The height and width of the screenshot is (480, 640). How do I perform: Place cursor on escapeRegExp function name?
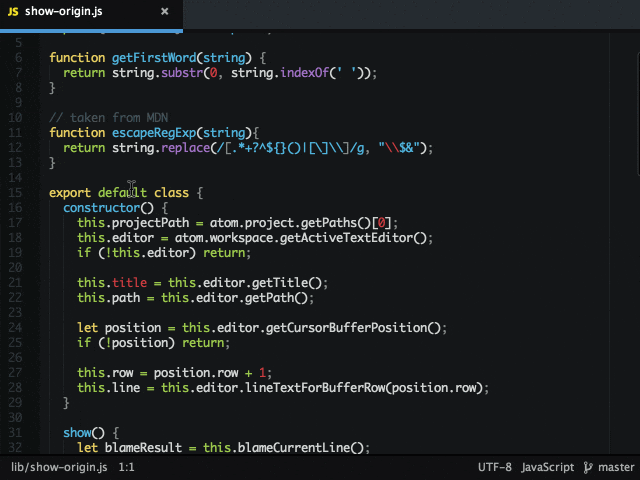pyautogui.click(x=153, y=133)
